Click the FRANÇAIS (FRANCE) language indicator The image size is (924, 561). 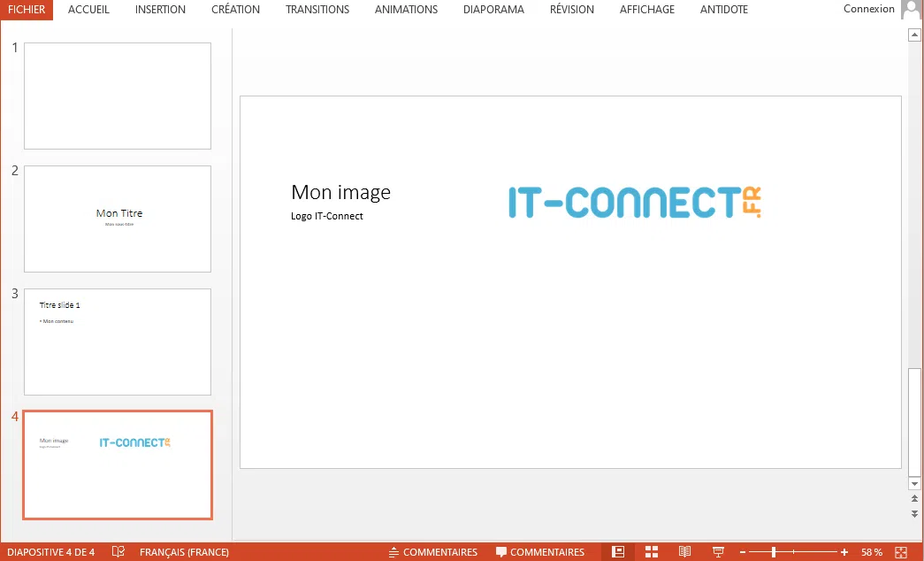point(184,552)
